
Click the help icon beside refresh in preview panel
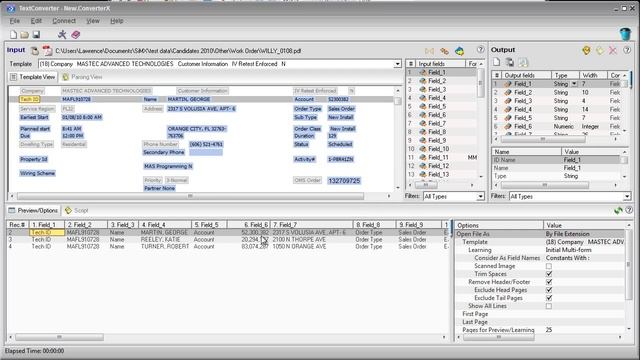point(629,210)
